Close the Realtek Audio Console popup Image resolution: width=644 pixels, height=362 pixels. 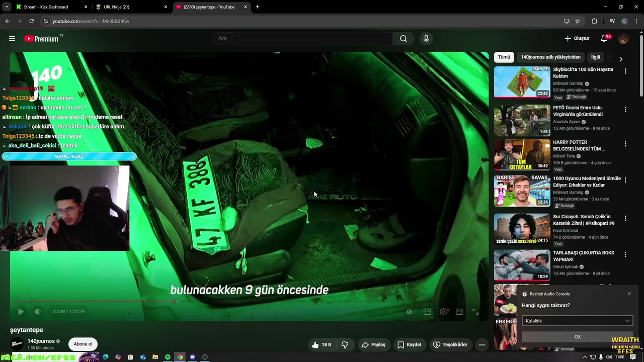click(x=629, y=294)
